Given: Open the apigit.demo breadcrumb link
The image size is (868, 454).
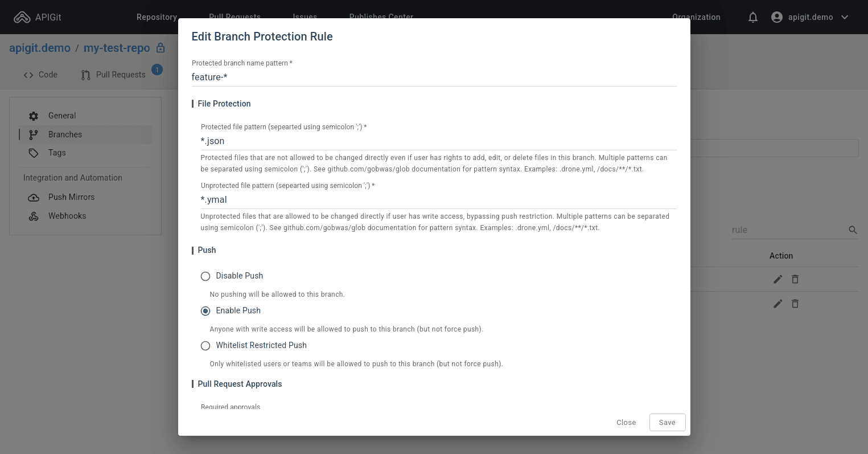Looking at the screenshot, I should (40, 48).
